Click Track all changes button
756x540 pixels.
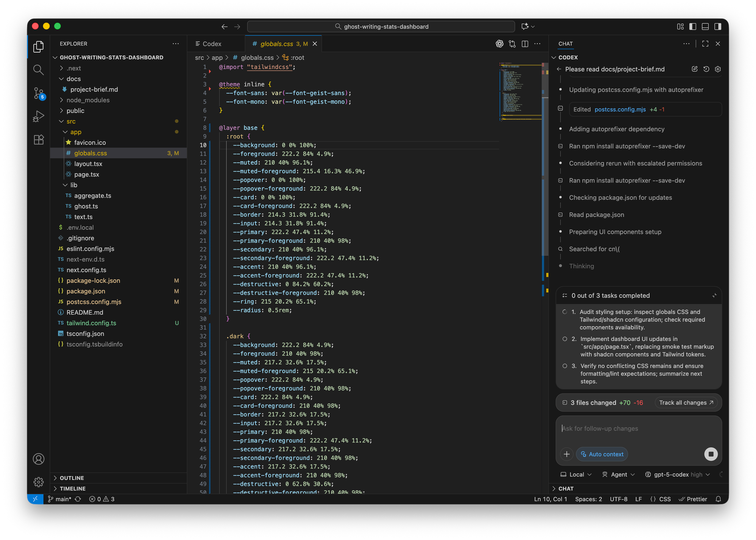click(686, 403)
